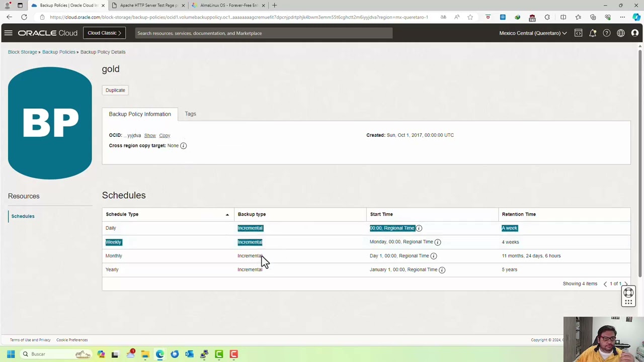This screenshot has width=644, height=362.
Task: Click Microsoft Edge taskbar icon
Action: 159,354
